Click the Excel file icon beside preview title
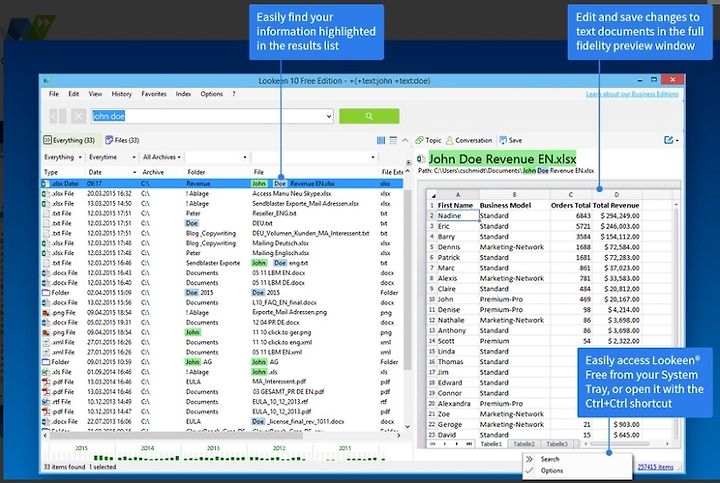 420,159
